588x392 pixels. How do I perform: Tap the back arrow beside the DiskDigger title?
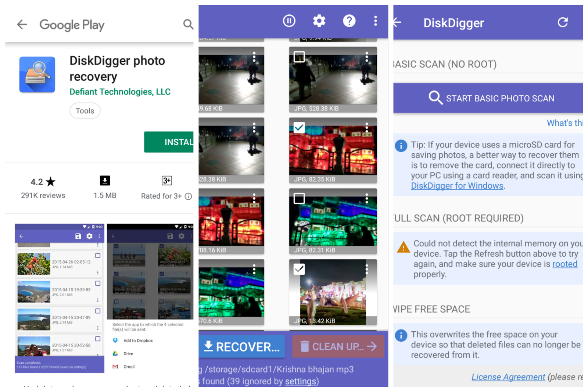click(397, 23)
